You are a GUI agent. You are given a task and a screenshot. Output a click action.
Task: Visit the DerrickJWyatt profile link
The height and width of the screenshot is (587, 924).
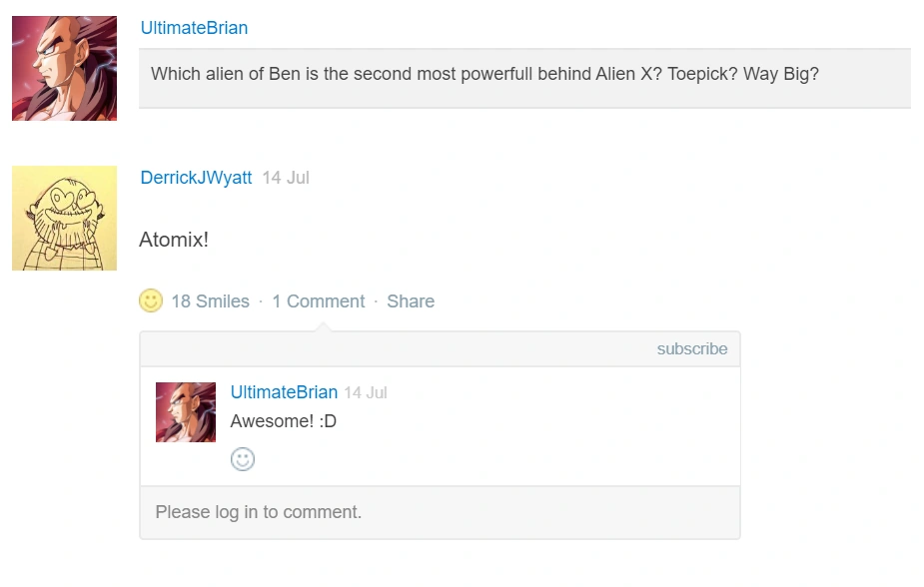point(196,178)
